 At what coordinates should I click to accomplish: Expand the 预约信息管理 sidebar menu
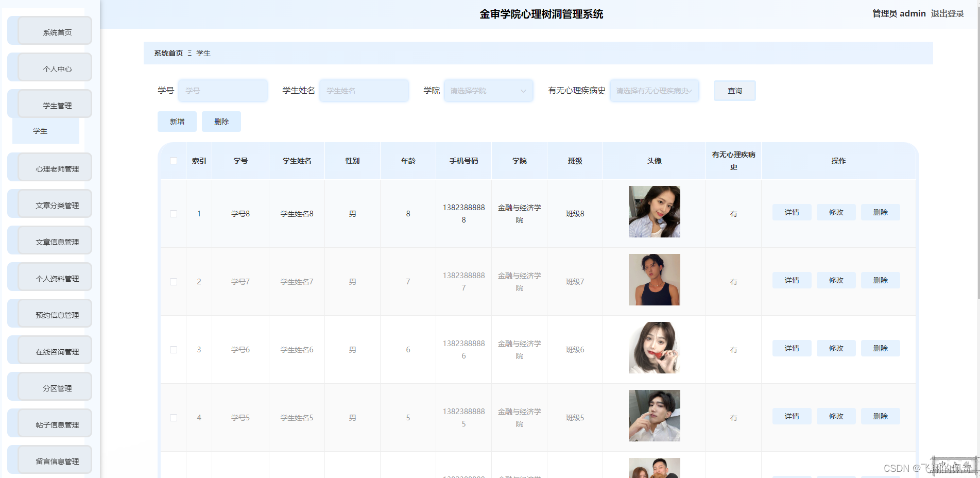50,314
